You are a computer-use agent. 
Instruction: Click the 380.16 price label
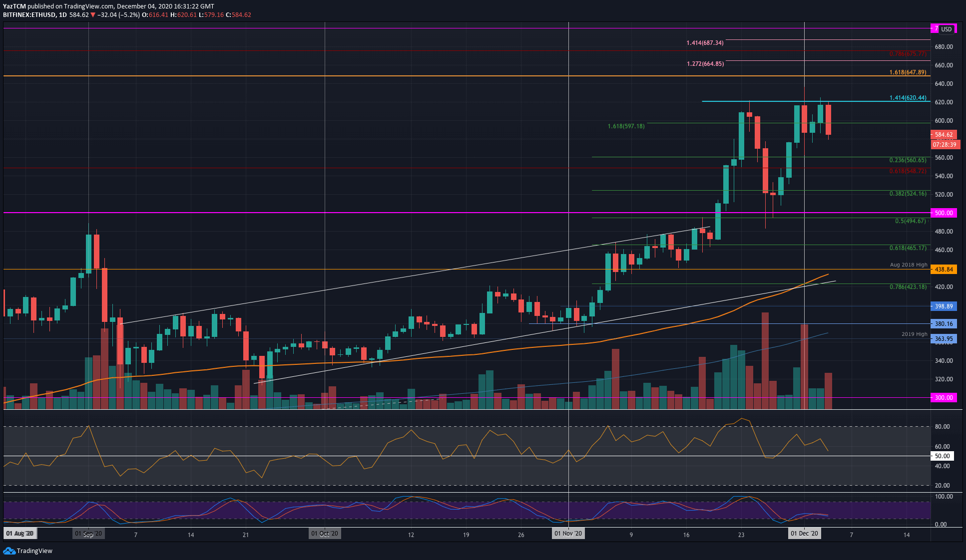(x=944, y=323)
